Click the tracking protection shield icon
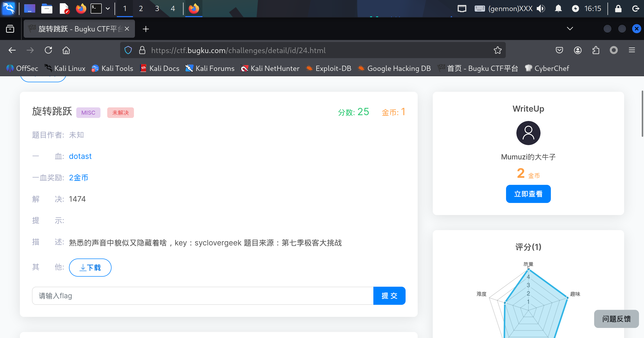The image size is (644, 338). coord(128,50)
